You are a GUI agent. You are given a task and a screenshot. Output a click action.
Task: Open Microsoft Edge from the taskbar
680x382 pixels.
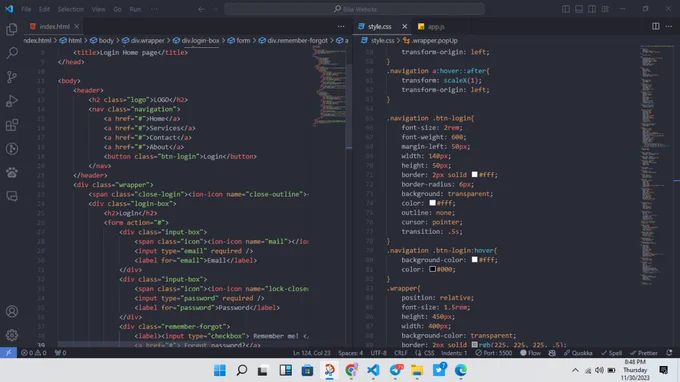coord(461,370)
